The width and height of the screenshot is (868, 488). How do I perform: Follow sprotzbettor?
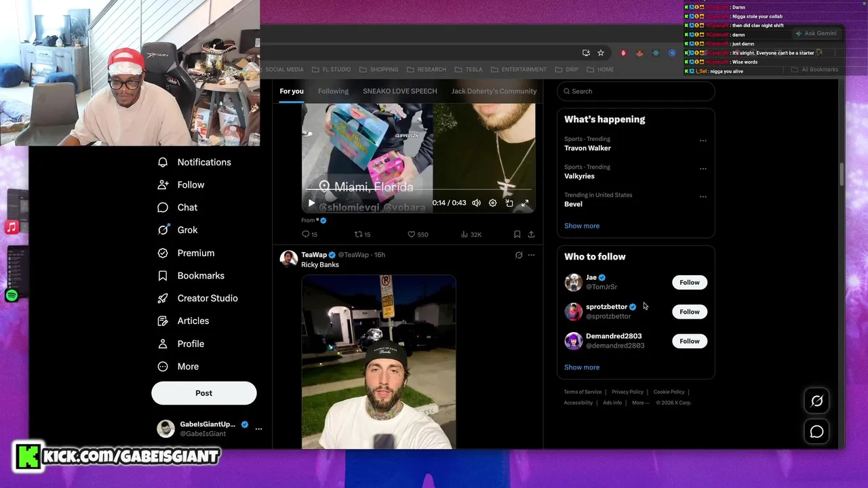click(690, 312)
